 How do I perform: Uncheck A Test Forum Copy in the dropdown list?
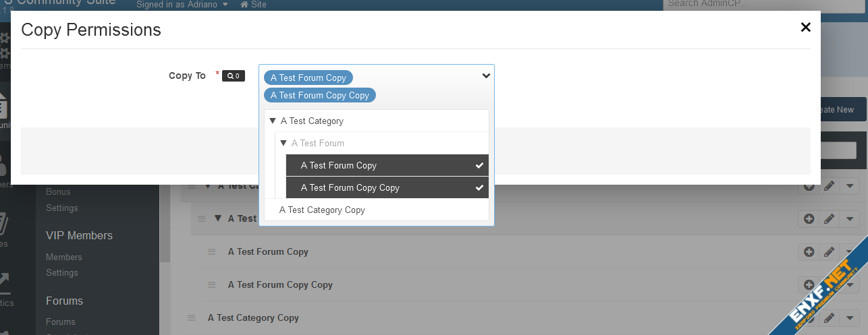pos(387,165)
